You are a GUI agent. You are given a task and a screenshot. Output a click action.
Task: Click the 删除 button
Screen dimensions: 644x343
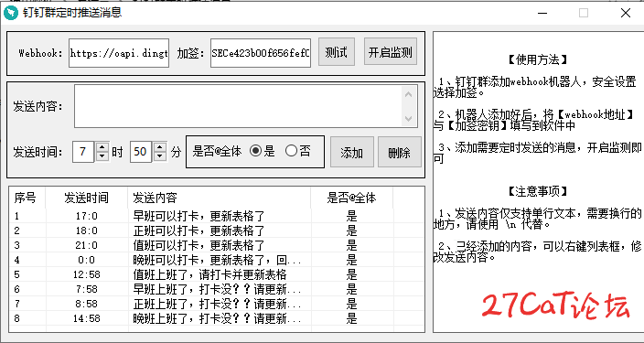pyautogui.click(x=400, y=153)
